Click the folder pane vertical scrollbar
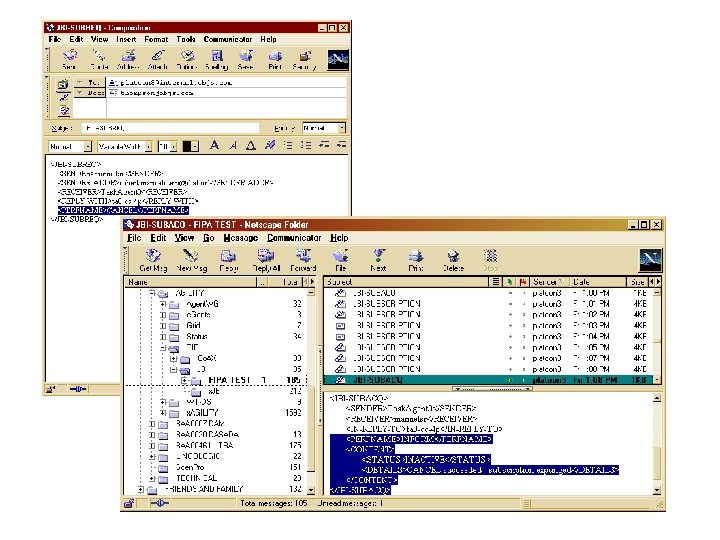 311,391
